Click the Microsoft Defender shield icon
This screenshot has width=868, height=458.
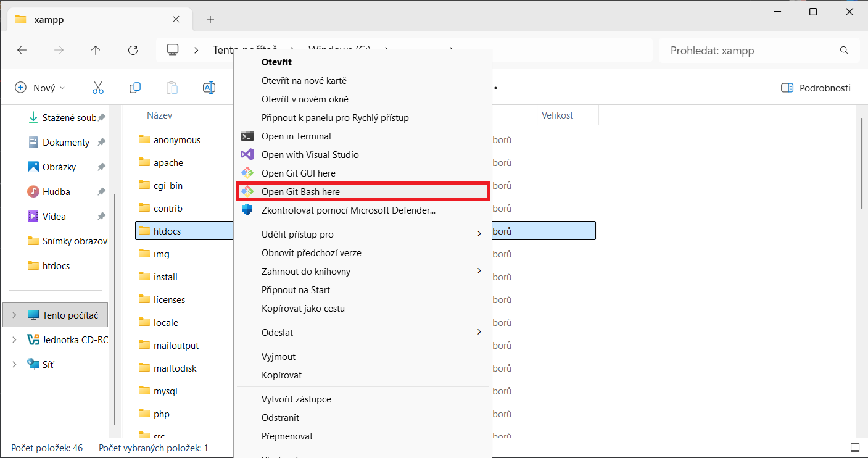(247, 210)
